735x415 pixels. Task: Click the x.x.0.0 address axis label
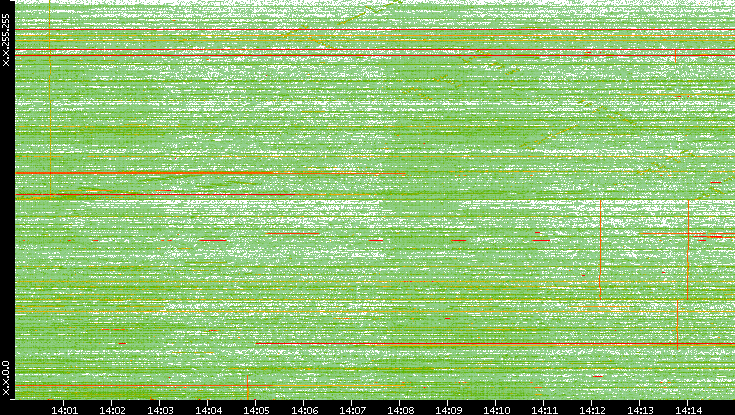pyautogui.click(x=6, y=378)
